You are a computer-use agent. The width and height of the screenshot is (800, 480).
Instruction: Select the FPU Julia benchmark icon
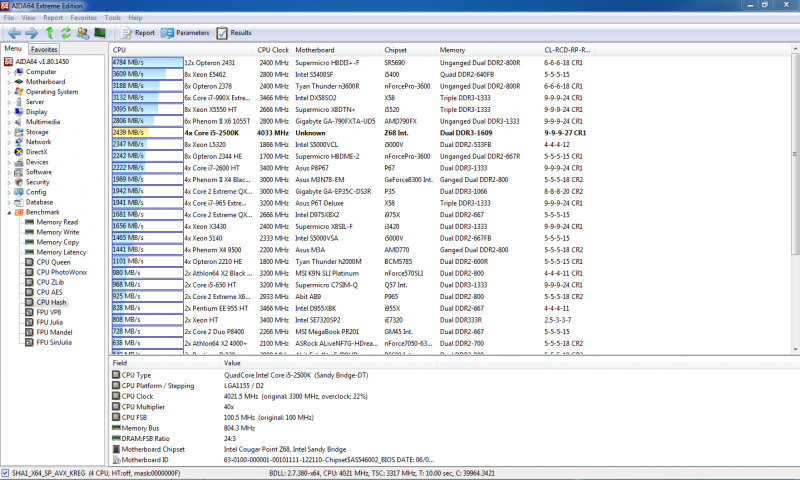[29, 322]
